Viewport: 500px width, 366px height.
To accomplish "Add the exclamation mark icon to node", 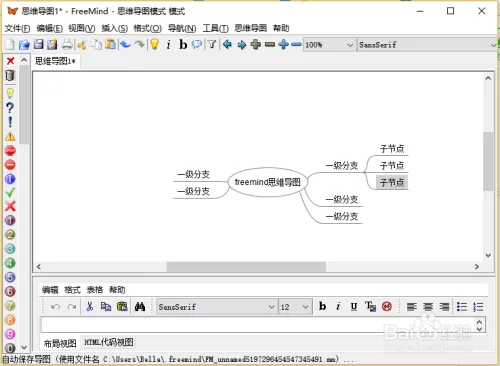I will (x=10, y=122).
